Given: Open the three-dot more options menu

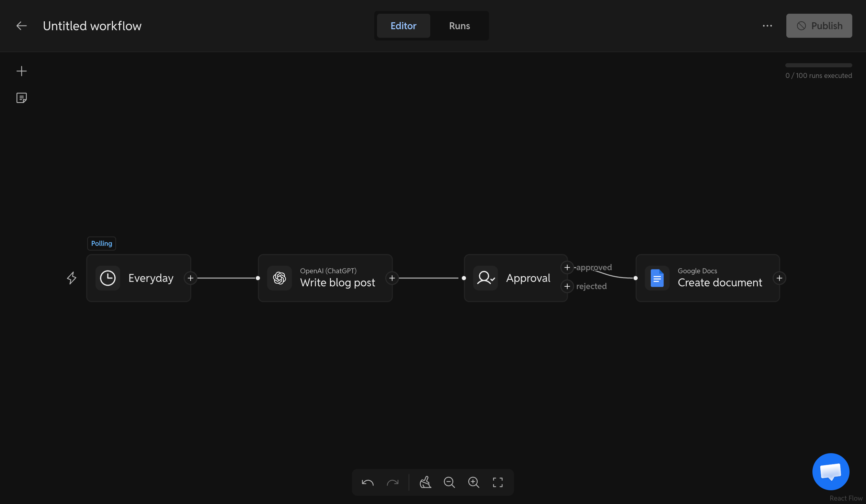Looking at the screenshot, I should point(767,26).
